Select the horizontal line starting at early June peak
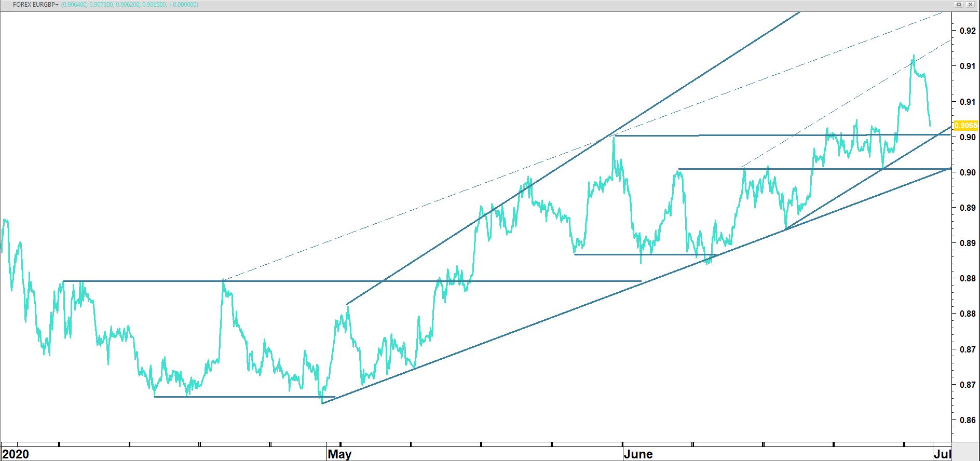This screenshot has height=461, width=980. (727, 135)
